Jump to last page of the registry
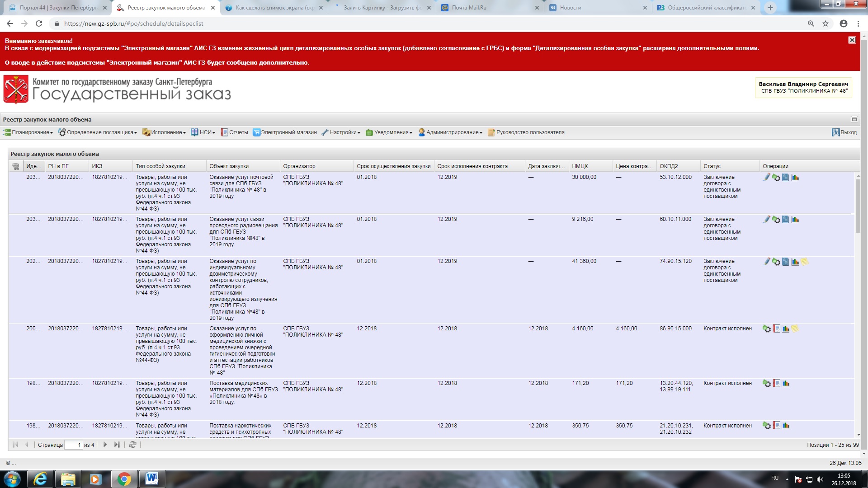 pyautogui.click(x=117, y=445)
